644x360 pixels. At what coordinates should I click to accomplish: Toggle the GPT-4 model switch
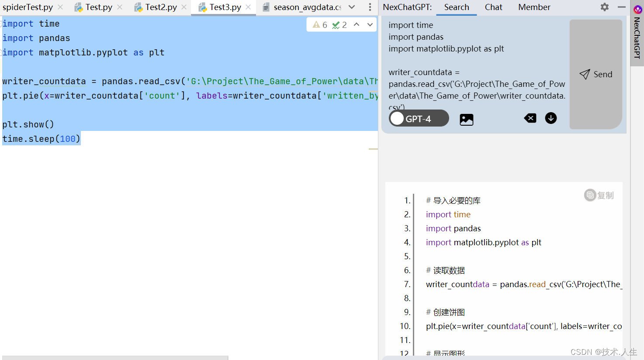[x=397, y=118]
